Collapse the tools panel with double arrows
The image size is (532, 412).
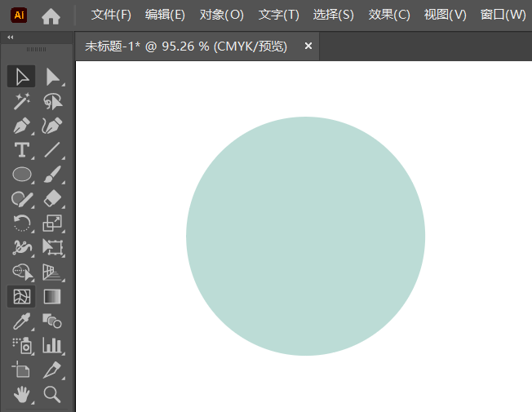coord(11,38)
